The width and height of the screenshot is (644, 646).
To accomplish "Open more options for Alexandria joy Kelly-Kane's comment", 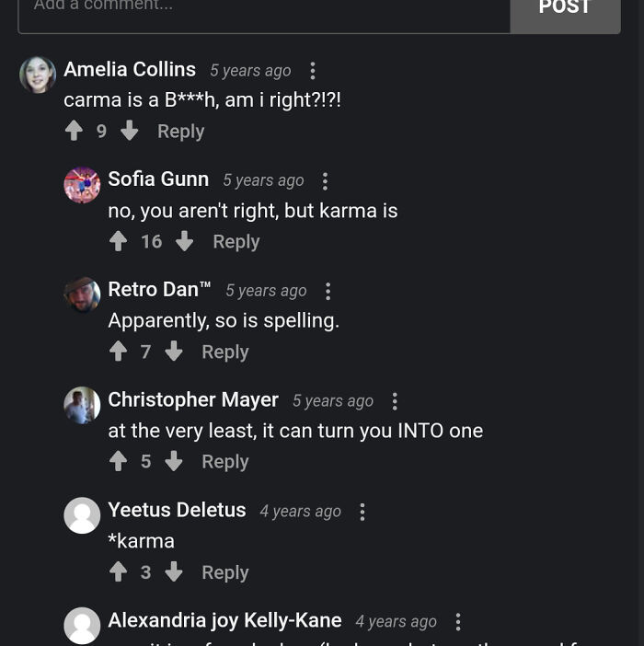I will [458, 622].
